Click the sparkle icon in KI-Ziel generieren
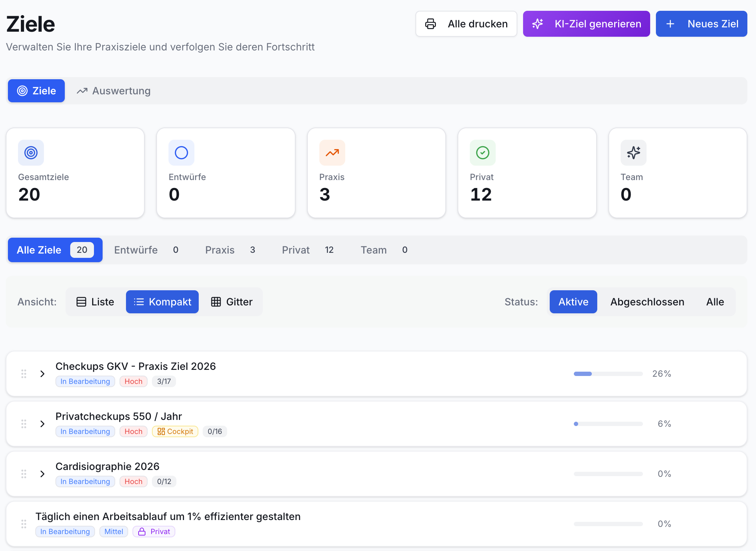 click(537, 24)
